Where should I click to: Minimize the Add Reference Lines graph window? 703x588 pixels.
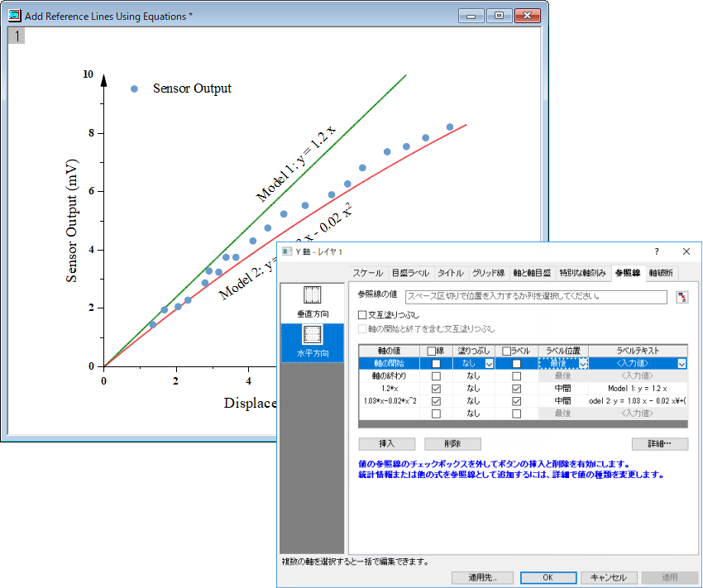[x=471, y=17]
